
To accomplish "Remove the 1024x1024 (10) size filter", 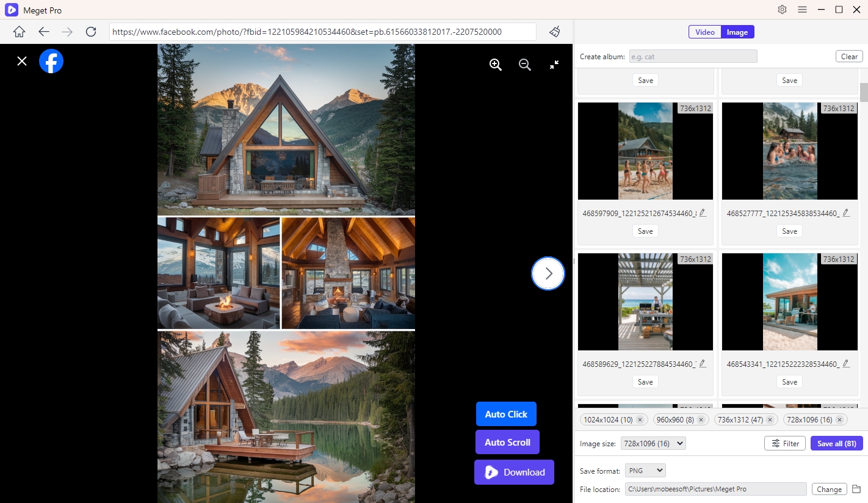I will [640, 420].
